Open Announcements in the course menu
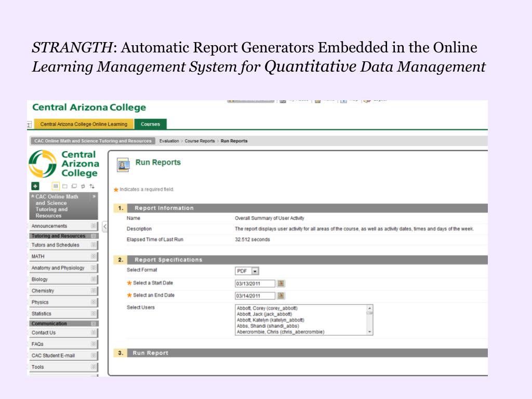The height and width of the screenshot is (399, 532). pos(49,226)
